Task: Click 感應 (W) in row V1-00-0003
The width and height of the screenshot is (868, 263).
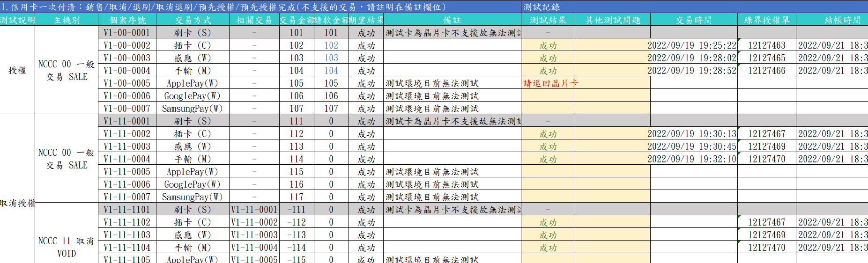Action: coord(193,58)
